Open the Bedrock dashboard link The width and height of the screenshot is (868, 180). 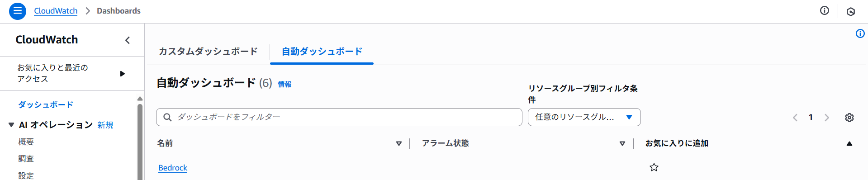(173, 168)
